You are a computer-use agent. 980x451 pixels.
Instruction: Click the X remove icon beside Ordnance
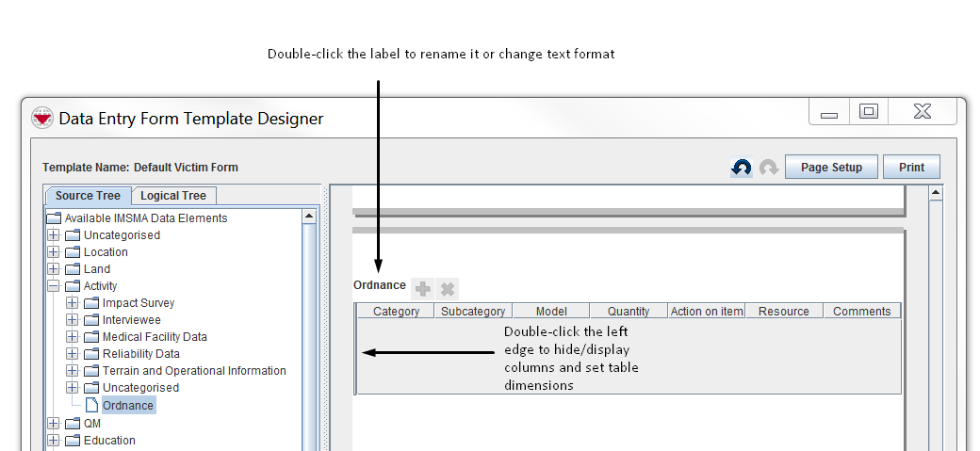coord(448,289)
